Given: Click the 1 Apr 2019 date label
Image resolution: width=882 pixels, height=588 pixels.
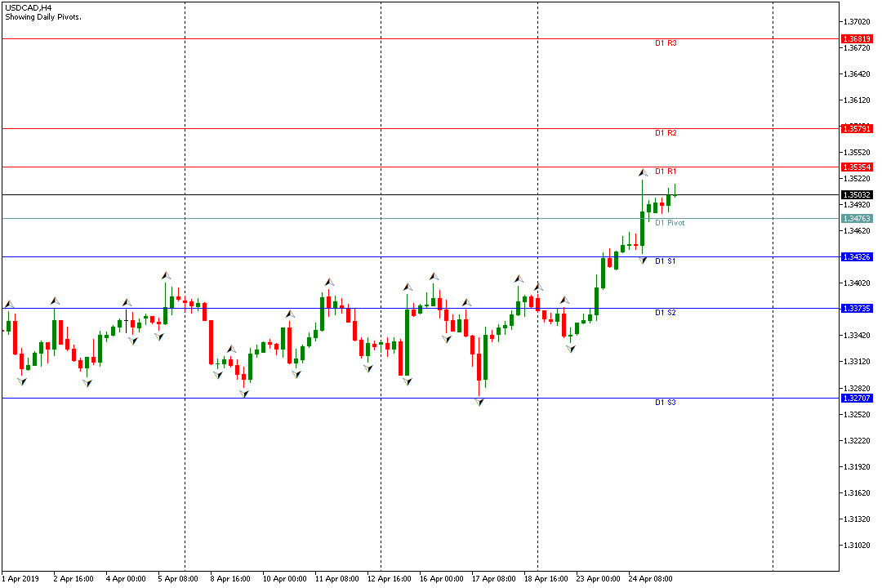Looking at the screenshot, I should click(22, 579).
